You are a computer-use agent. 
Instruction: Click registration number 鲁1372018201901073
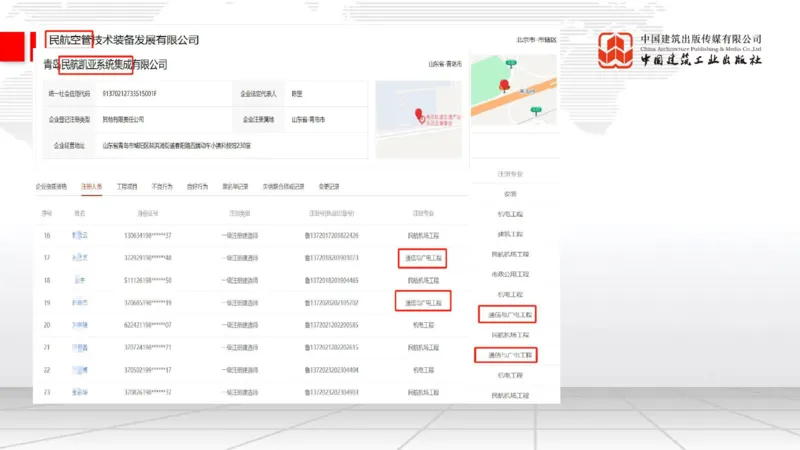coord(332,258)
